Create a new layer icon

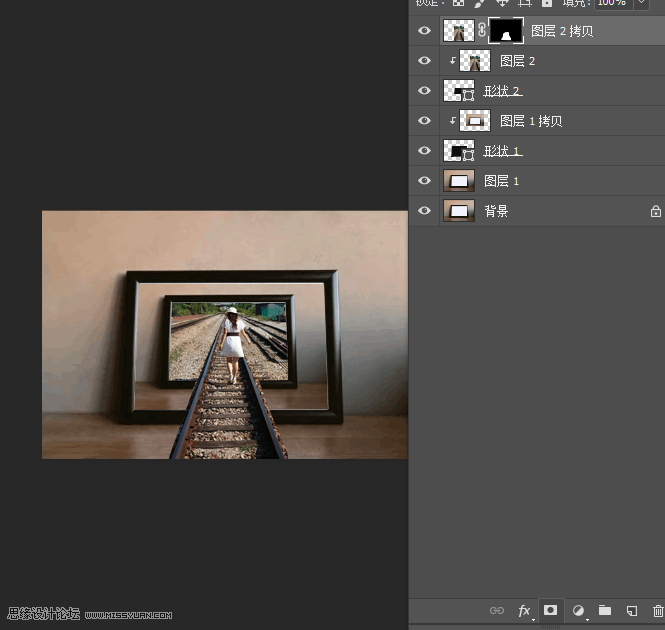click(632, 610)
